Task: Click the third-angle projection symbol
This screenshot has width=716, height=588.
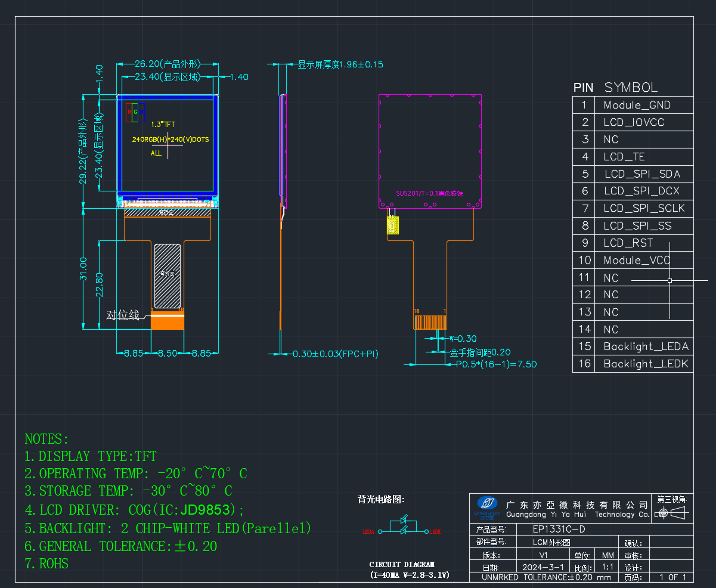Action: [x=672, y=513]
